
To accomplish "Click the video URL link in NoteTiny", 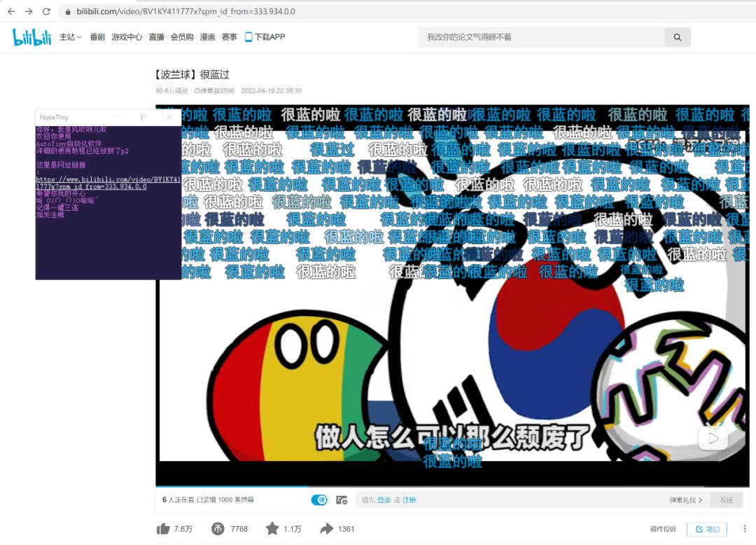I will [x=108, y=183].
